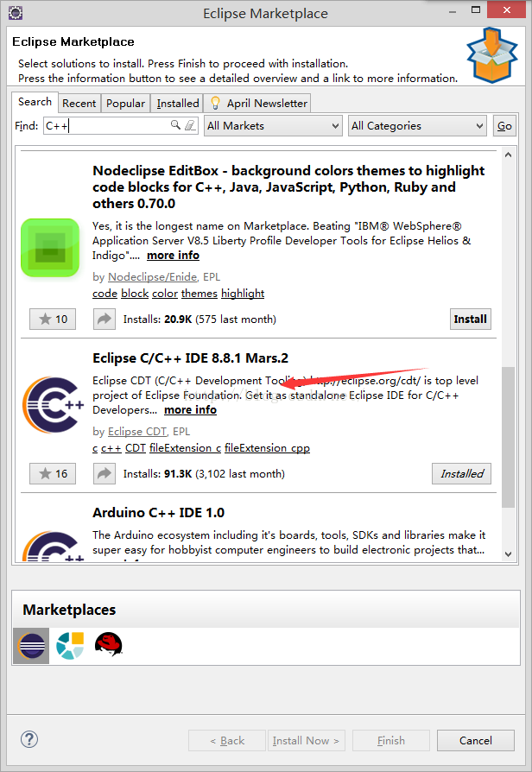Click the Arduino C++ IDE 1.0 title
532x772 pixels.
[158, 513]
